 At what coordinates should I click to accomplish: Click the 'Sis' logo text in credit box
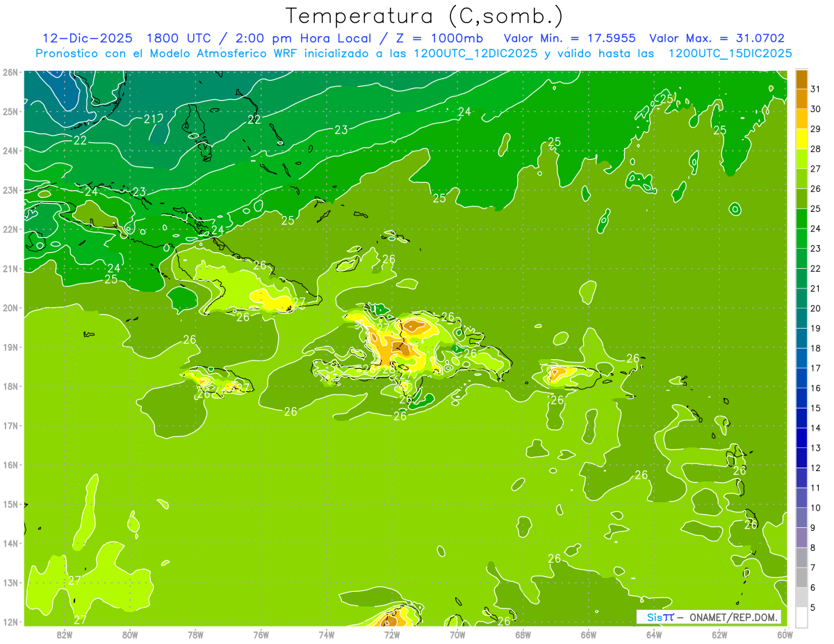[x=654, y=617]
